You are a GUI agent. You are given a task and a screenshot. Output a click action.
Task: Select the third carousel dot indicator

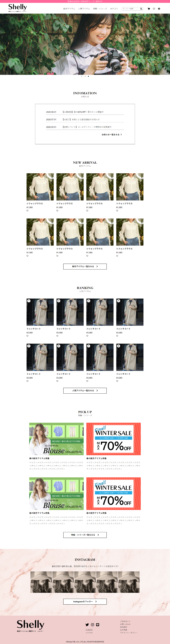pyautogui.click(x=88, y=76)
